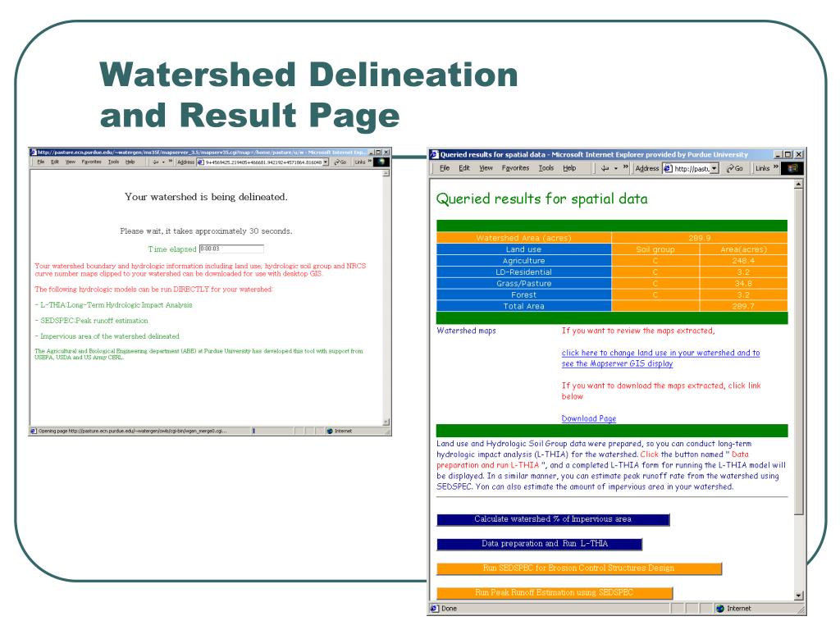Open Favorites menu in the delineation window
Viewport: 840px width, 630px height.
pyautogui.click(x=92, y=162)
